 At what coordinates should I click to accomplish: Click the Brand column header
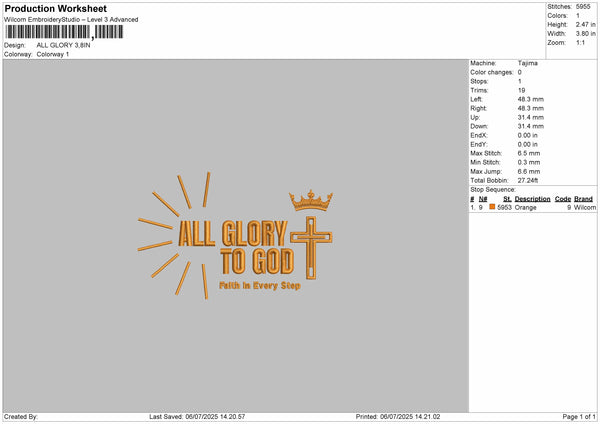583,199
